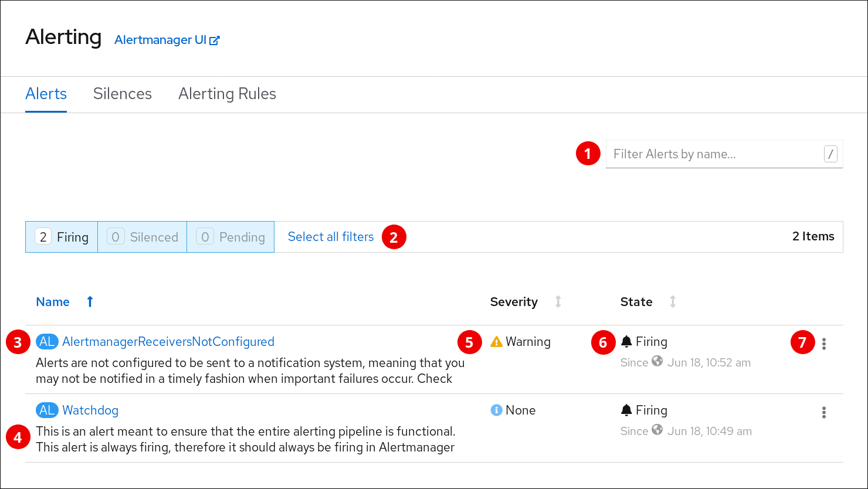The image size is (868, 489).
Task: Click the bell icon in the Watchdog row
Action: point(626,410)
